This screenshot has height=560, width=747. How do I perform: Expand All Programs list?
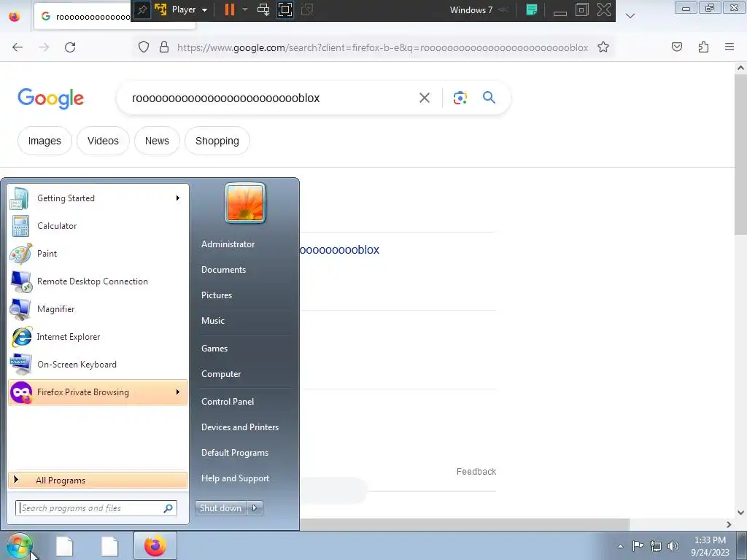click(98, 480)
